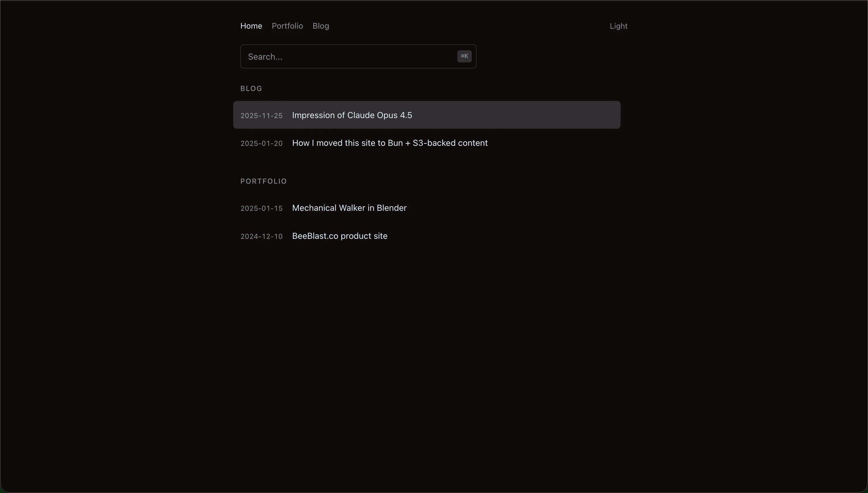Switch the site theme to Light
The image size is (868, 493).
click(x=618, y=26)
